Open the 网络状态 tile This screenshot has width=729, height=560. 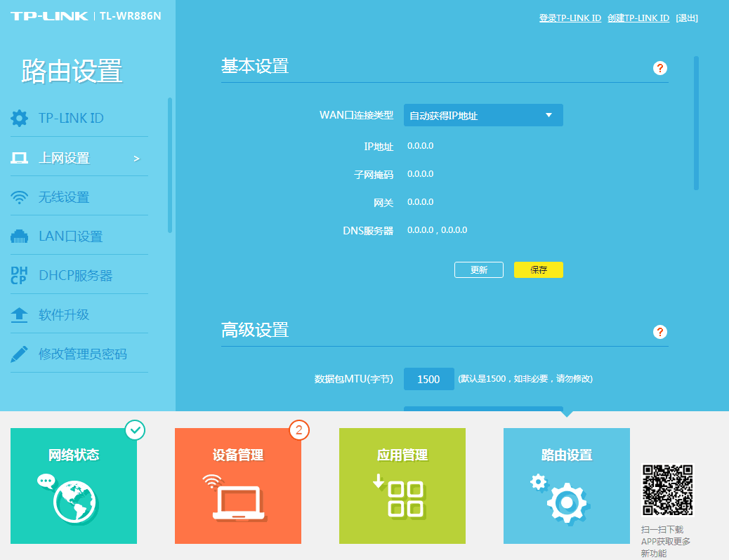(x=74, y=486)
